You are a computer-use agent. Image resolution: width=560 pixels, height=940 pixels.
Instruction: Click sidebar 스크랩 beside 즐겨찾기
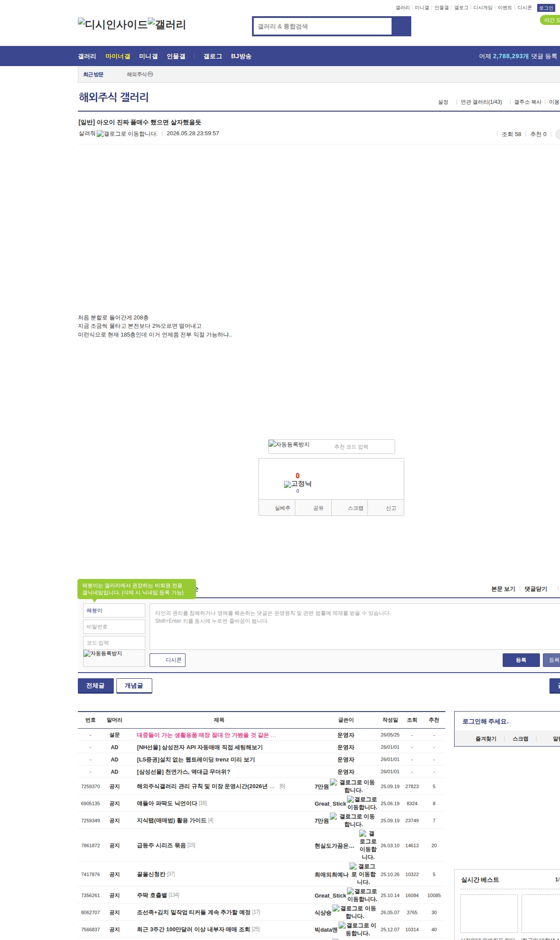[521, 739]
